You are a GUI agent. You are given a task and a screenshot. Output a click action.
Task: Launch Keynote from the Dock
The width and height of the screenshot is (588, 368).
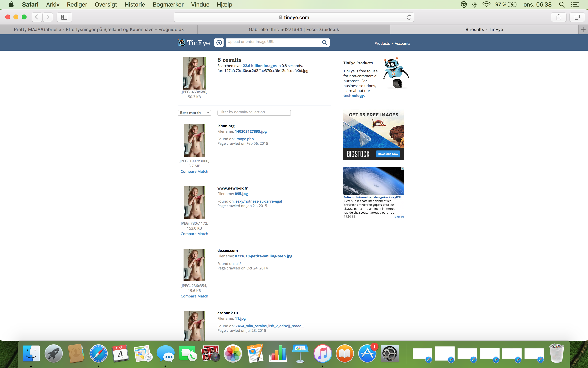click(x=300, y=353)
